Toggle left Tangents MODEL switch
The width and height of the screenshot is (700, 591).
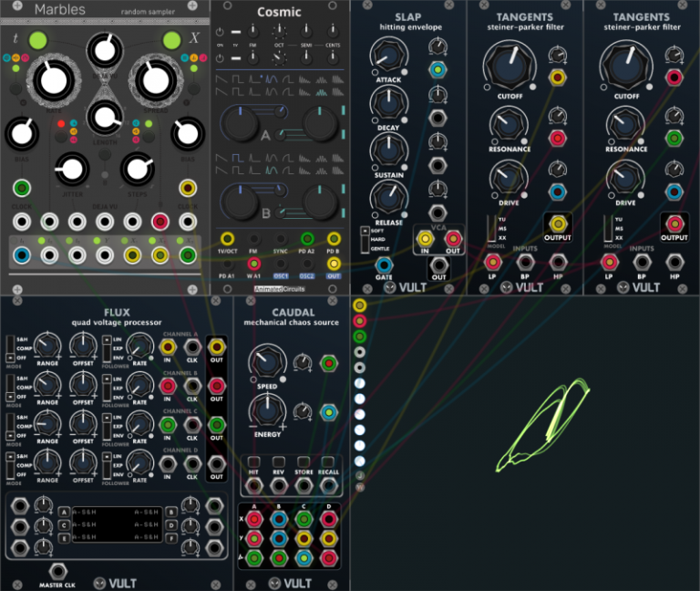(x=490, y=229)
